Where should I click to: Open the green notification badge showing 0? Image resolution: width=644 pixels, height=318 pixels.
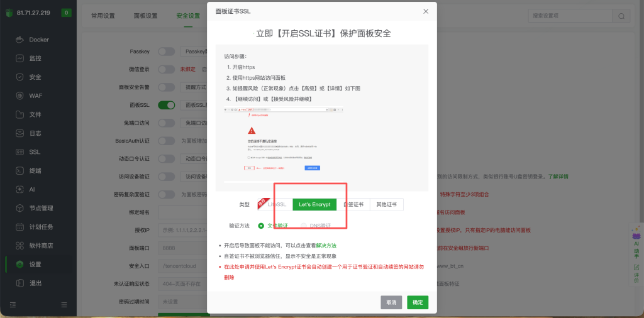tap(67, 13)
